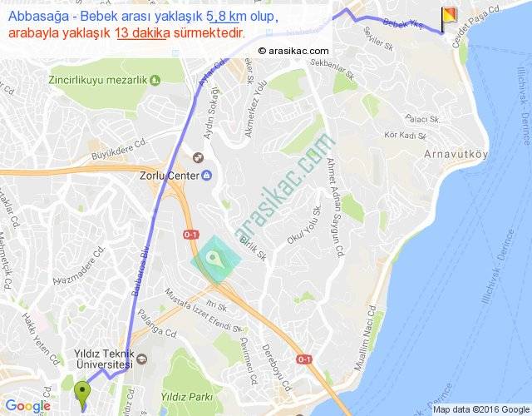Viewport: 532px width, 416px height.
Task: Select the teal highlighted map pin square
Action: pos(216,259)
